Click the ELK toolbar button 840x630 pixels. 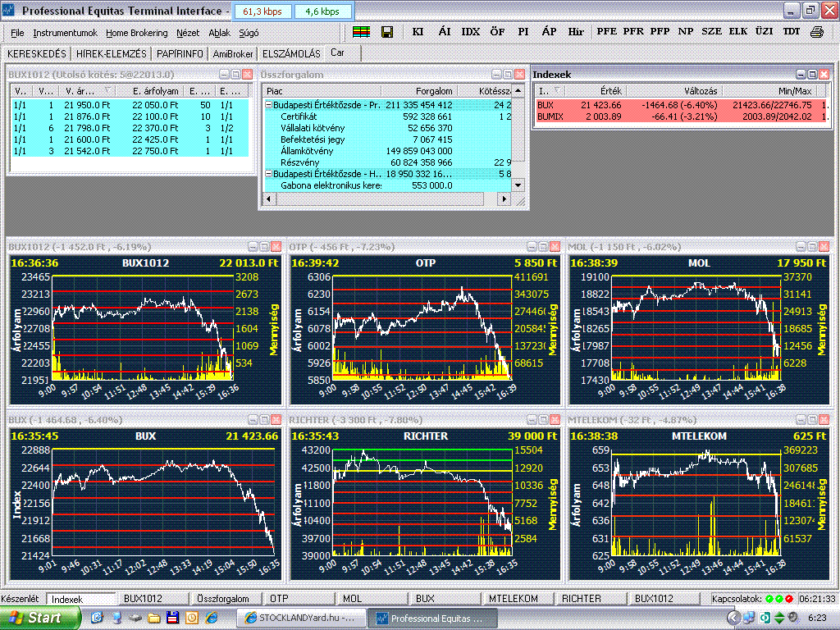point(737,32)
